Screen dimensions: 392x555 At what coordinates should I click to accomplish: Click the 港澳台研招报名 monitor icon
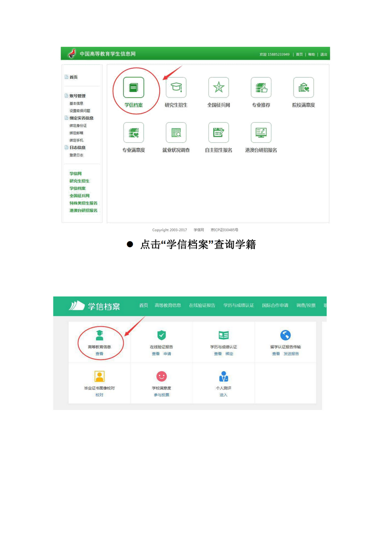pyautogui.click(x=261, y=132)
